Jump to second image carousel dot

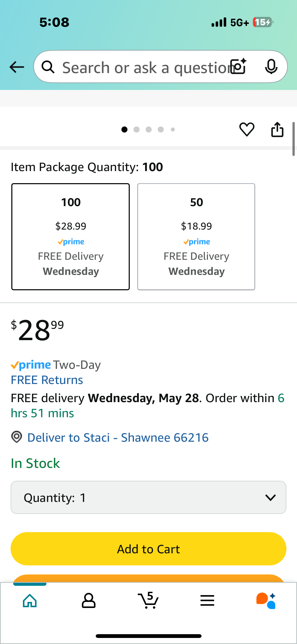137,130
